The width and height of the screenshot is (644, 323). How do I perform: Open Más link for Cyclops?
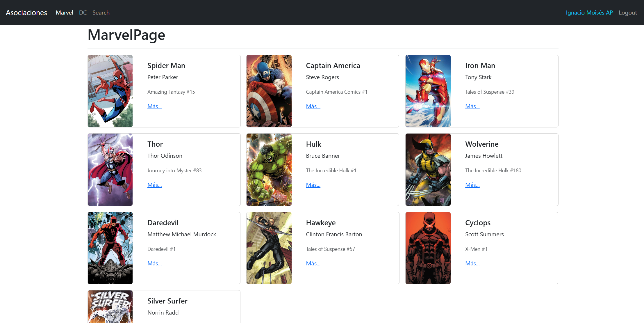(x=472, y=263)
